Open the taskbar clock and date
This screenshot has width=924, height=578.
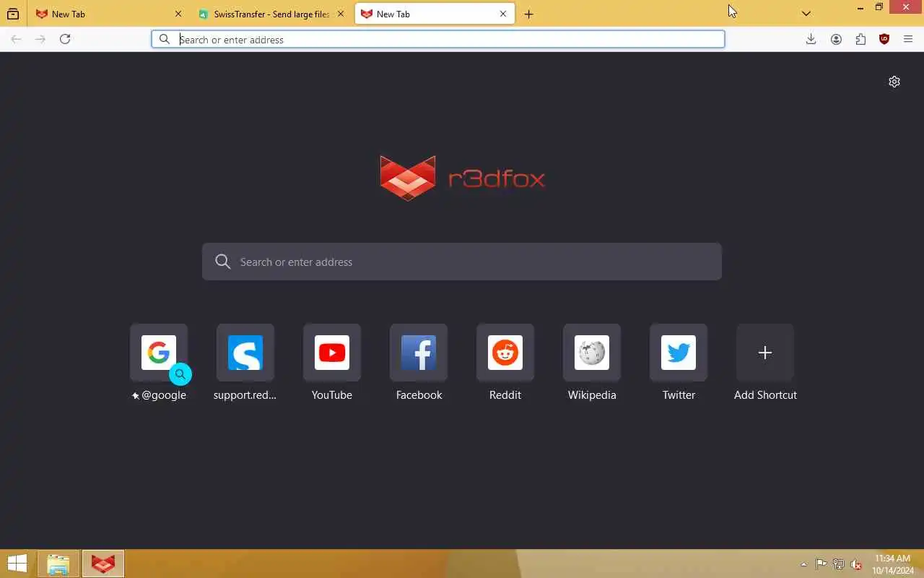pyautogui.click(x=893, y=564)
